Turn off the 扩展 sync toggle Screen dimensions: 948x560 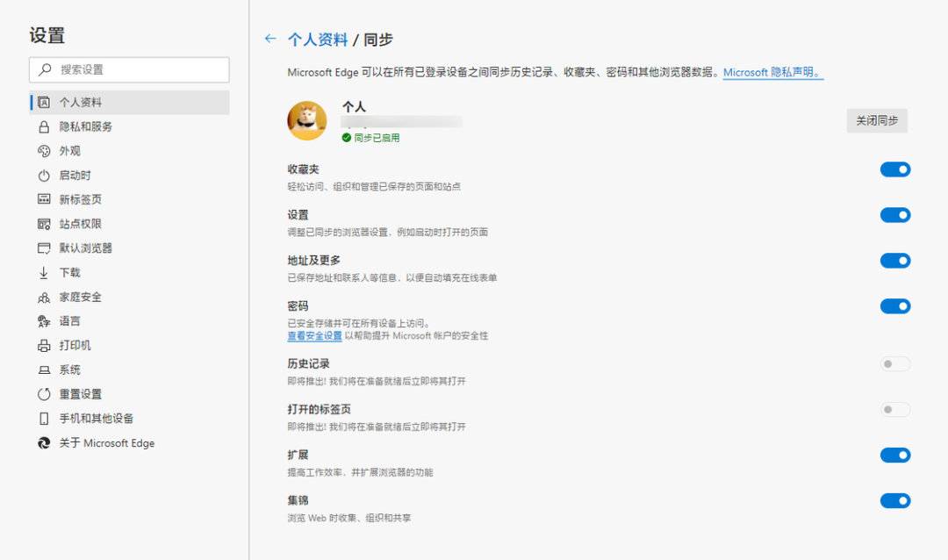pos(895,456)
